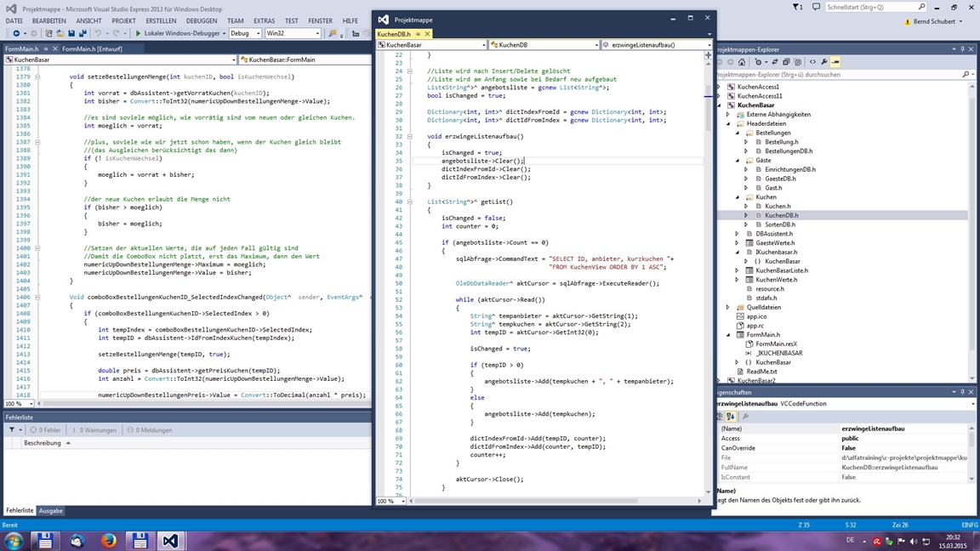This screenshot has width=980, height=551.
Task: Start the Lokaler Windows-Debugger with the green arrow
Action: tap(138, 33)
